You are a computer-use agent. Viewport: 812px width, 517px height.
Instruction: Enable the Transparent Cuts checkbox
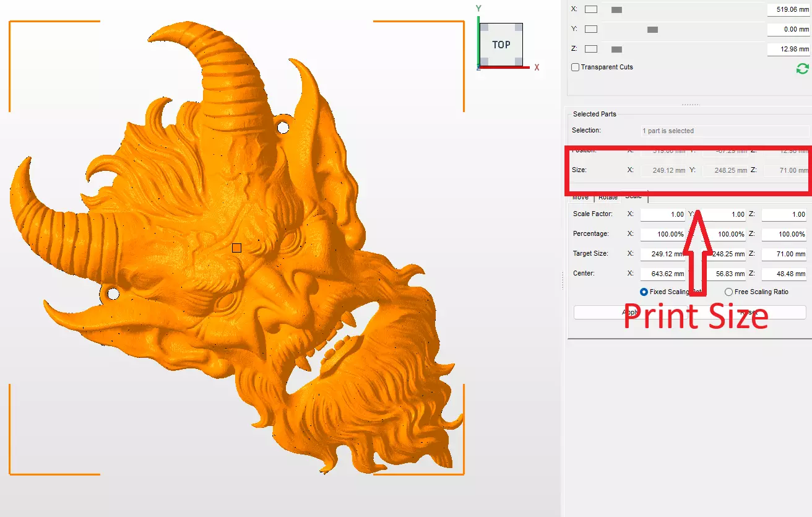point(576,67)
